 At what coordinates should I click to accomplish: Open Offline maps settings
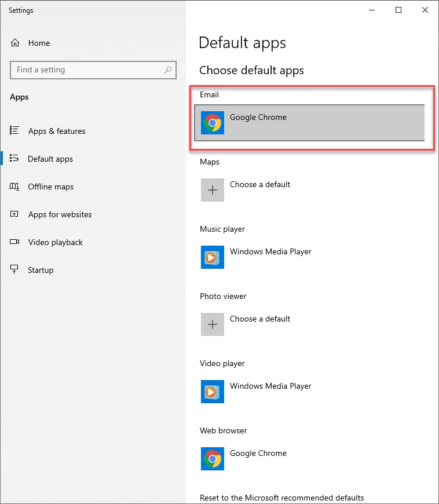93,187
